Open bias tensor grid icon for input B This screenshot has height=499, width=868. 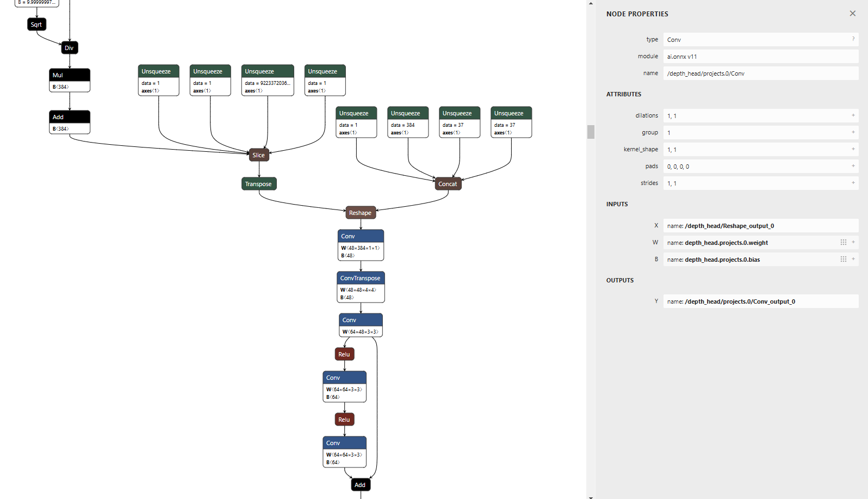pos(843,260)
